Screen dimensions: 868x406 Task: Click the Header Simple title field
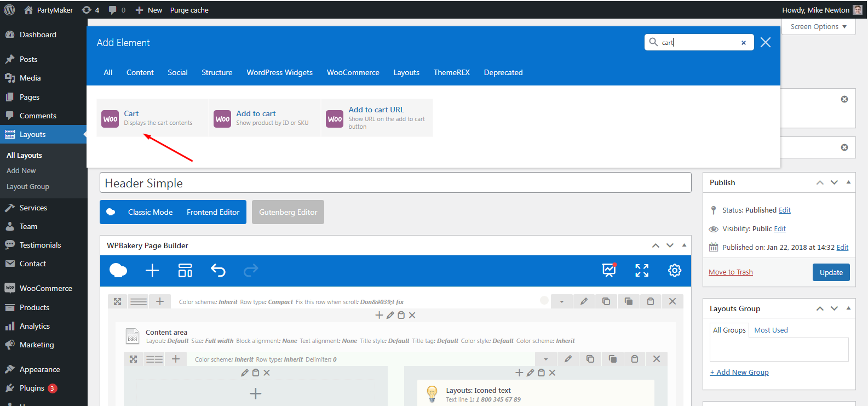[x=395, y=183]
